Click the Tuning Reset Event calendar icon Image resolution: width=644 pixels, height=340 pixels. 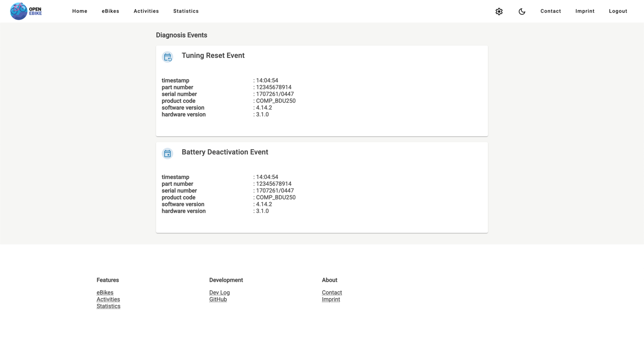click(x=167, y=57)
